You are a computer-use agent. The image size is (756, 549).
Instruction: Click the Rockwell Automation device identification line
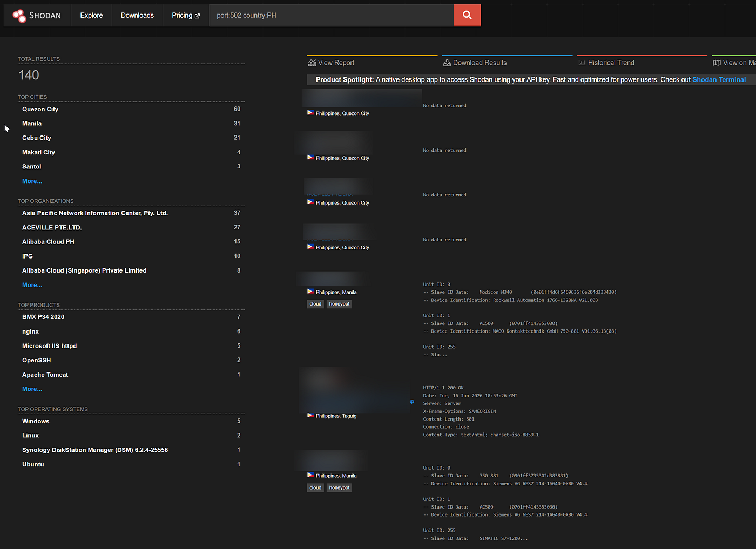[510, 300]
